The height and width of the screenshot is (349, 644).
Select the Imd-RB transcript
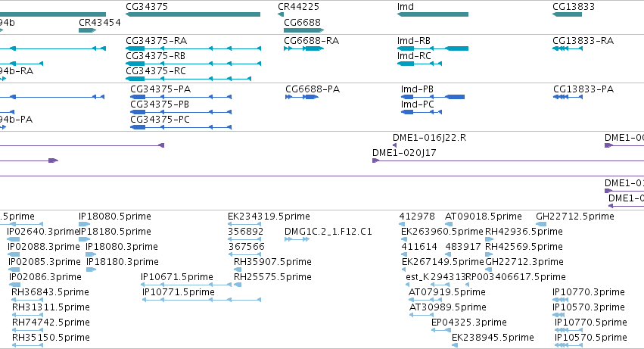click(x=432, y=48)
